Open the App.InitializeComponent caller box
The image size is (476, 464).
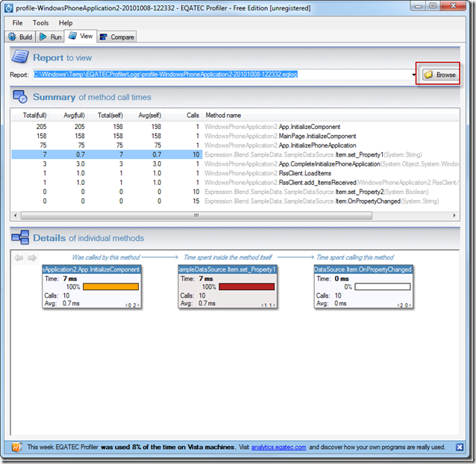pos(92,286)
